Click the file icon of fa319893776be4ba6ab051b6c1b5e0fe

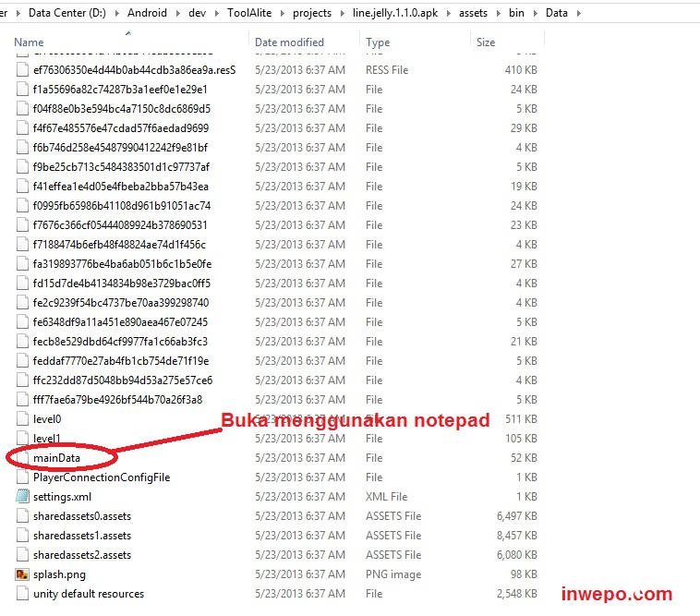point(22,263)
